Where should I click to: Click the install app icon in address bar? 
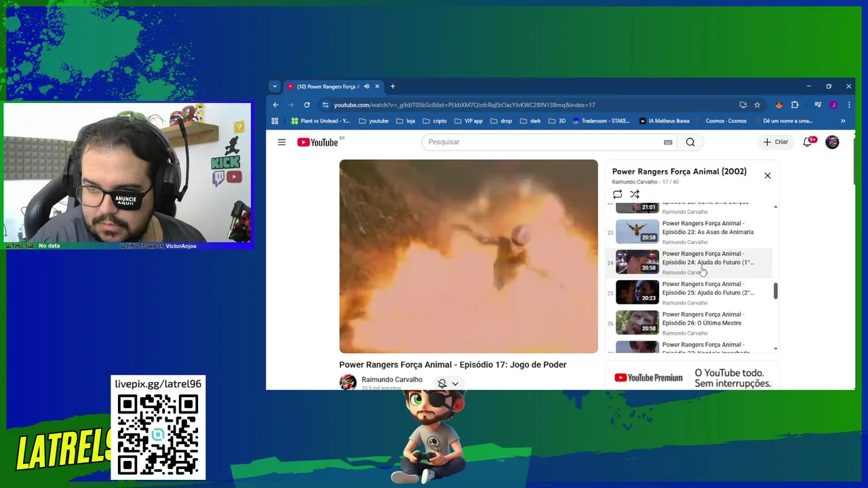click(743, 105)
